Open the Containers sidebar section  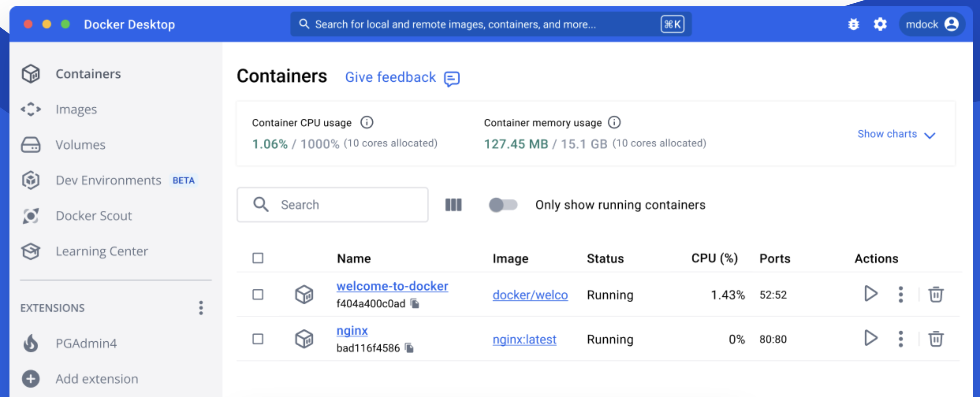click(x=88, y=74)
